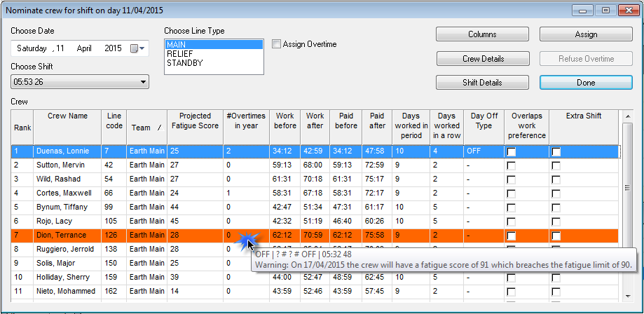The width and height of the screenshot is (644, 314).
Task: Open the calendar date picker icon
Action: [135, 48]
